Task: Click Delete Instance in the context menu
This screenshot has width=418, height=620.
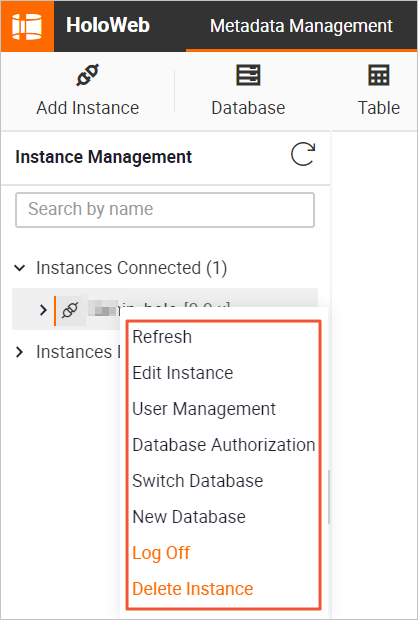Action: (193, 589)
